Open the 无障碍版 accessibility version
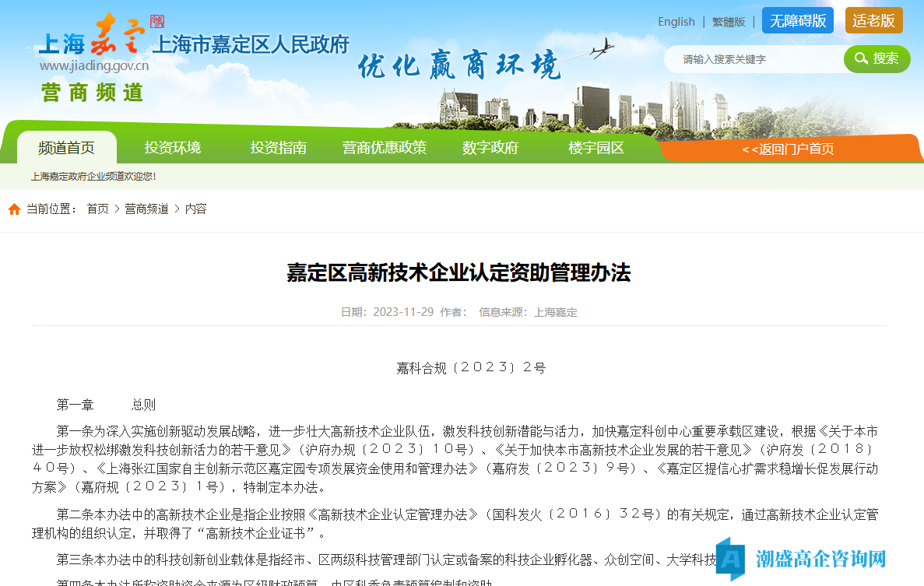 point(797,21)
